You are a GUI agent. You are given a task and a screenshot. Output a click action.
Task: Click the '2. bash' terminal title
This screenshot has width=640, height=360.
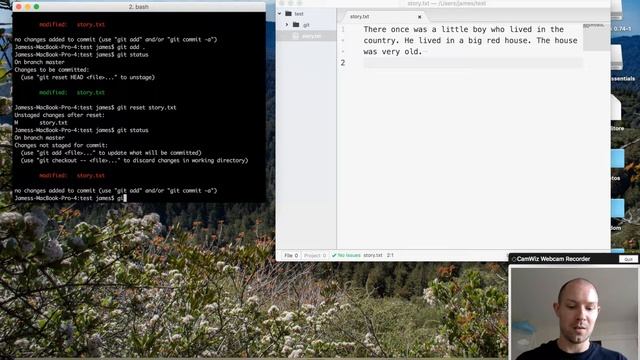pyautogui.click(x=138, y=7)
